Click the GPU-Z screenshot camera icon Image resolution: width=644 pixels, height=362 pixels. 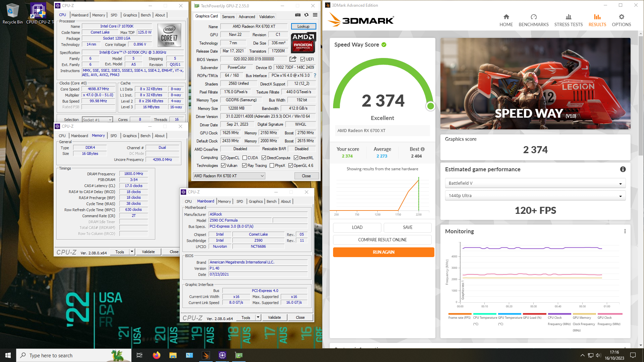click(298, 15)
